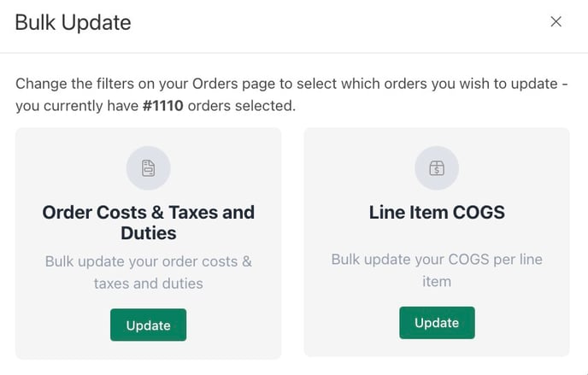Click 'orders selected' text after the count
Image resolution: width=588 pixels, height=375 pixels.
coord(242,106)
